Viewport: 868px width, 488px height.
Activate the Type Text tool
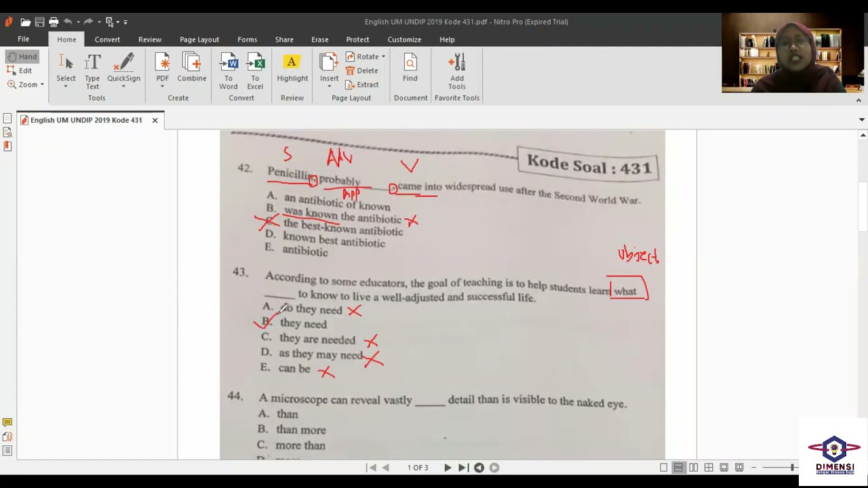[92, 70]
